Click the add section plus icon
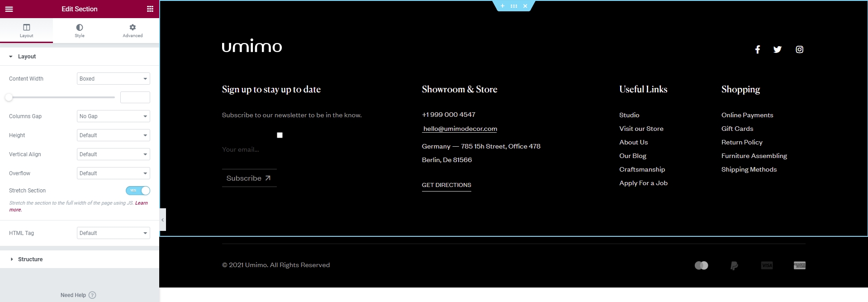 [x=503, y=6]
